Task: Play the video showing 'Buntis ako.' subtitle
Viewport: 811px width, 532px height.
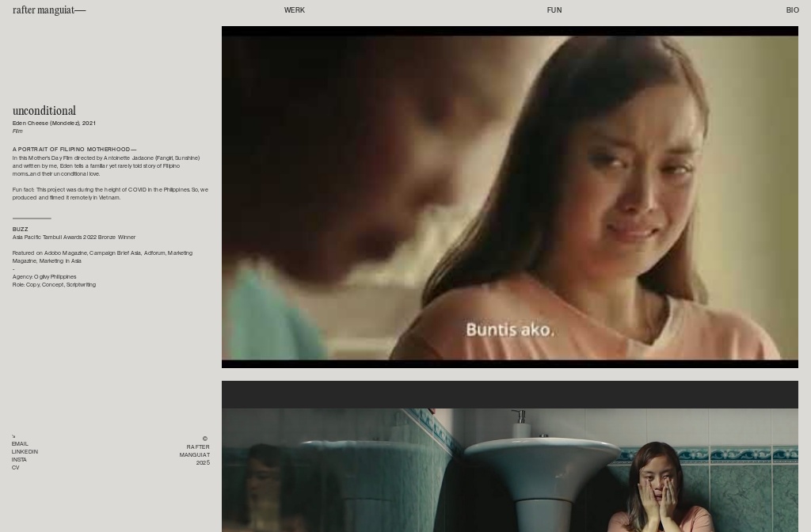Action: tap(509, 197)
